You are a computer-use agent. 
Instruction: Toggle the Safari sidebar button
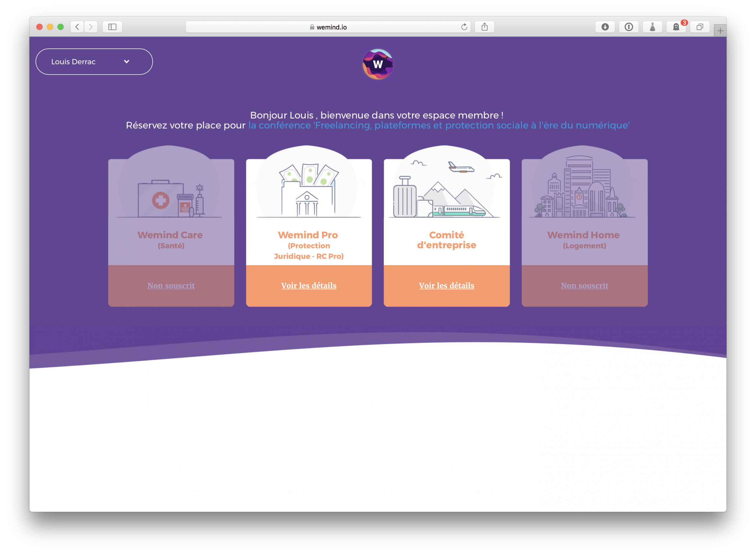pyautogui.click(x=112, y=27)
